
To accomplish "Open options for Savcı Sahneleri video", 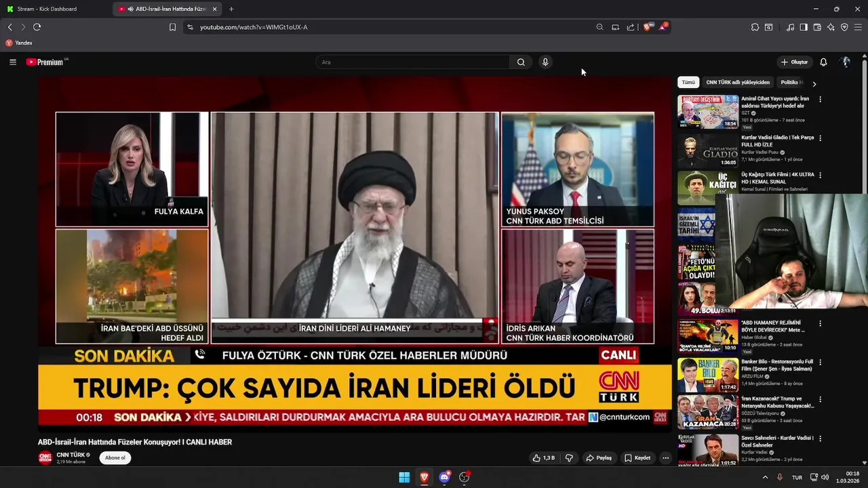I will coord(820,439).
